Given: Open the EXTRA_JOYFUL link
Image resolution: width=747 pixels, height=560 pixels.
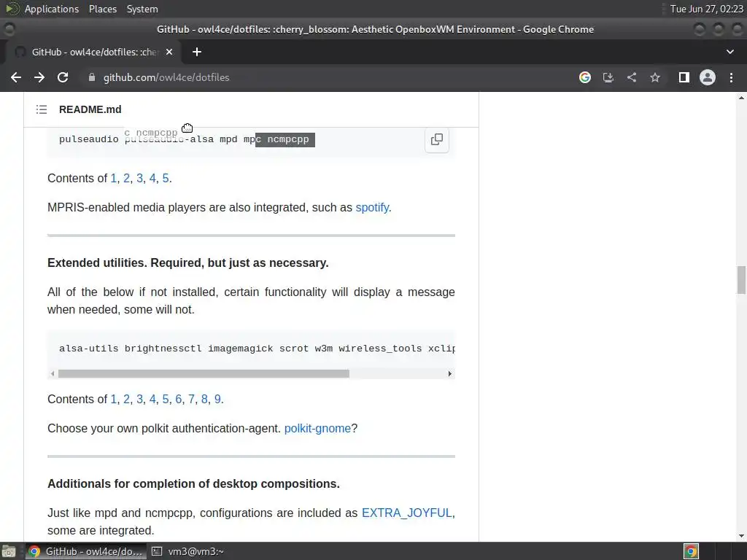Looking at the screenshot, I should pyautogui.click(x=407, y=513).
